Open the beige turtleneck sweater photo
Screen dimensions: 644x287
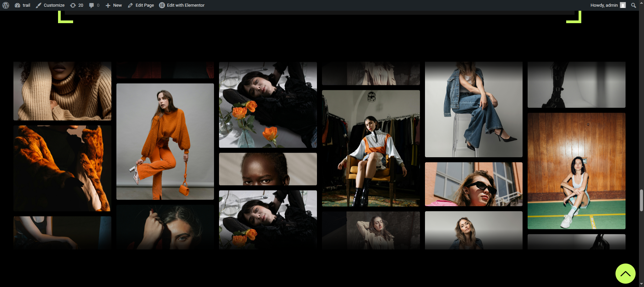tap(62, 91)
